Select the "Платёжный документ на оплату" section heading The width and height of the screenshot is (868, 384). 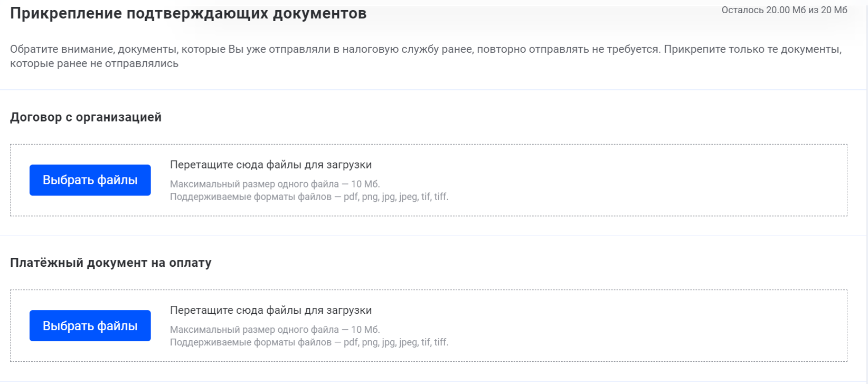point(110,263)
